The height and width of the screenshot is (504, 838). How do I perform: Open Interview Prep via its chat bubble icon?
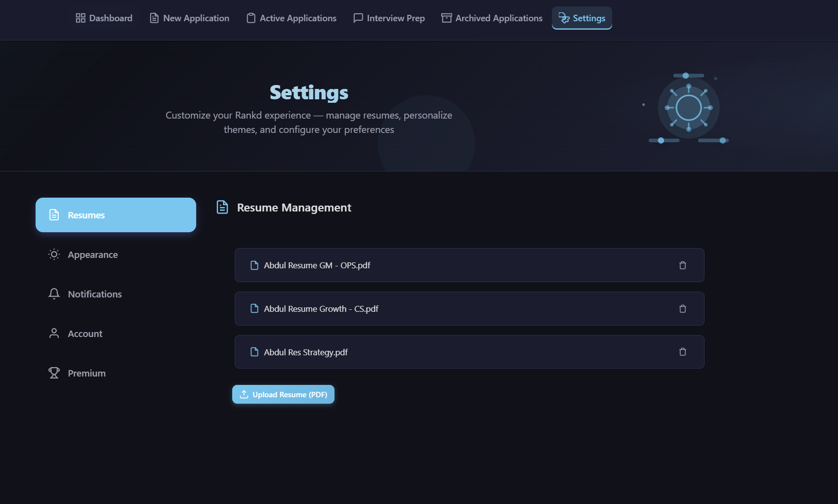click(358, 18)
